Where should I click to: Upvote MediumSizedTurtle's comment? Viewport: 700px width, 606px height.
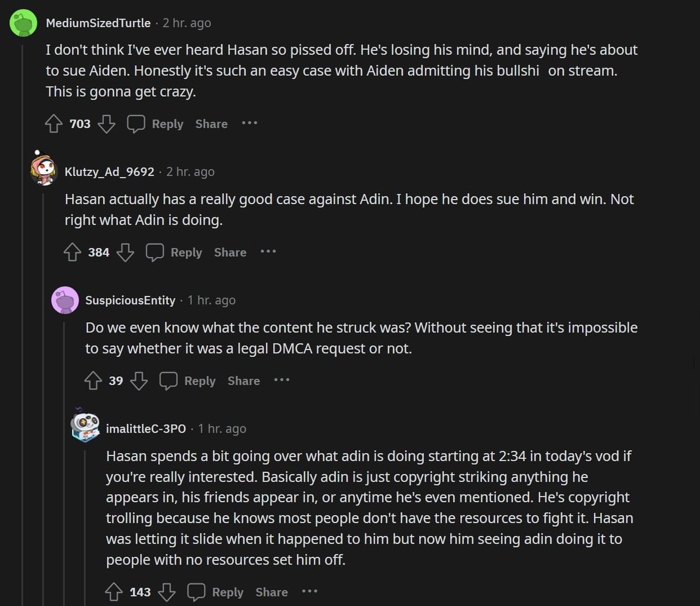(x=54, y=124)
